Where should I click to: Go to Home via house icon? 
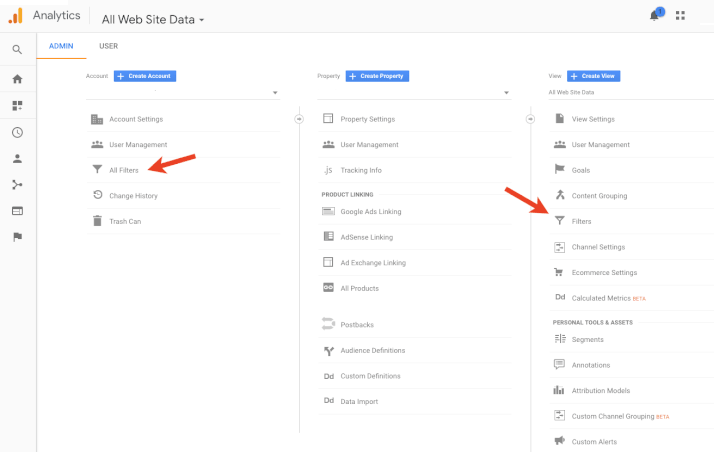pyautogui.click(x=17, y=78)
